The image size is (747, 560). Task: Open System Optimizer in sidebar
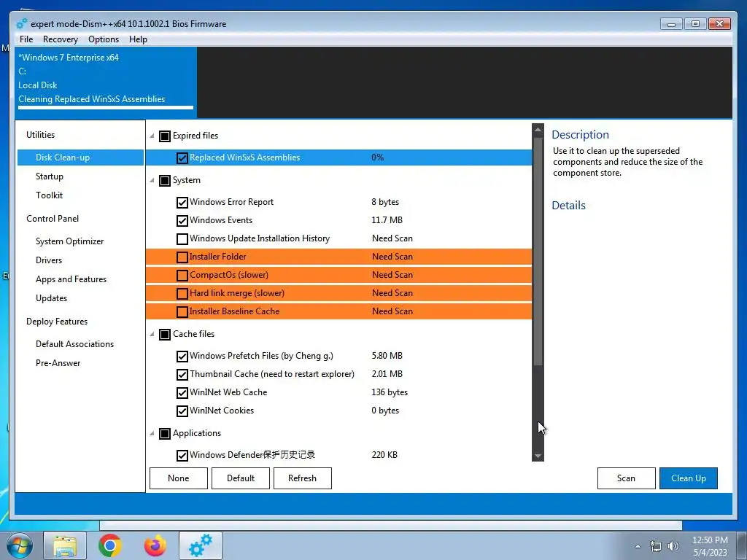click(69, 241)
